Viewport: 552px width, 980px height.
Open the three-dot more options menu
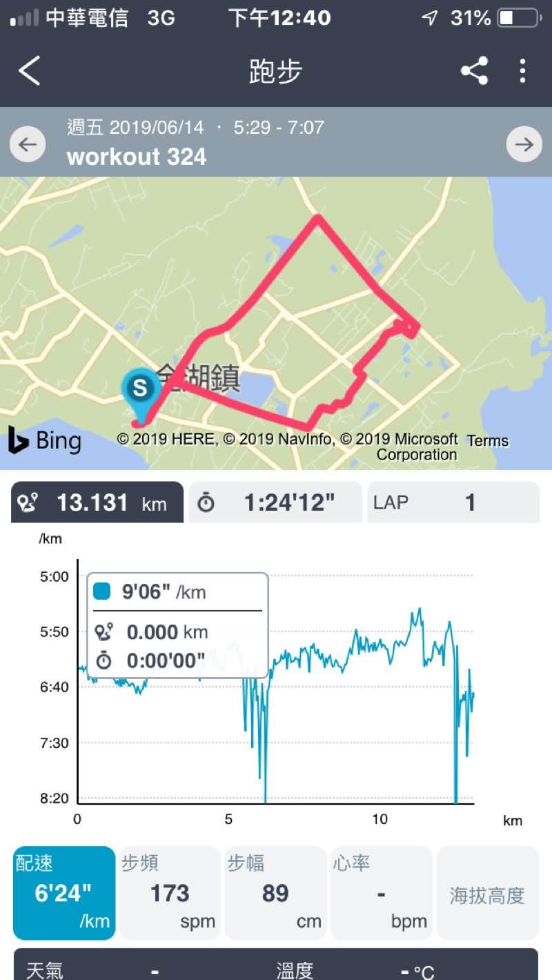pyautogui.click(x=522, y=71)
